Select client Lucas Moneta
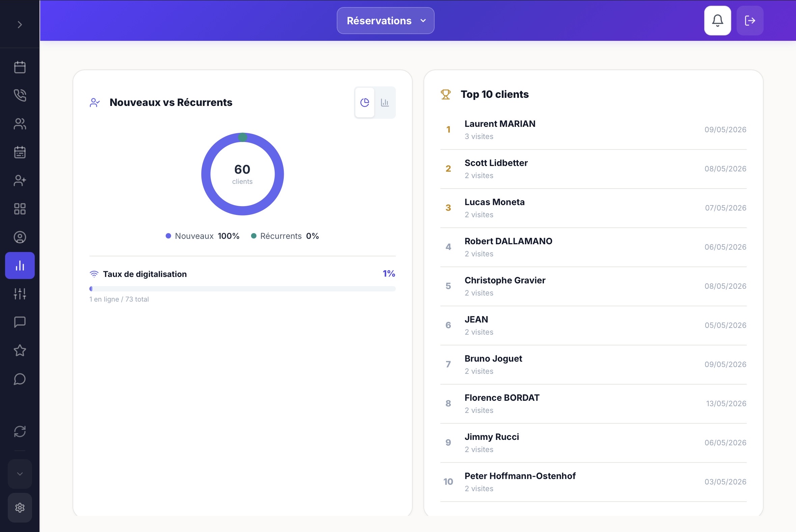 594,208
